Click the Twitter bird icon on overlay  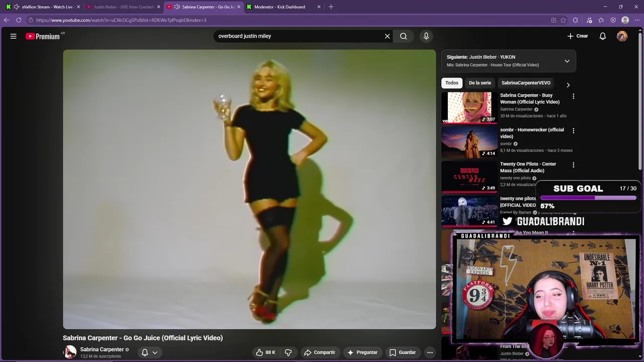507,221
